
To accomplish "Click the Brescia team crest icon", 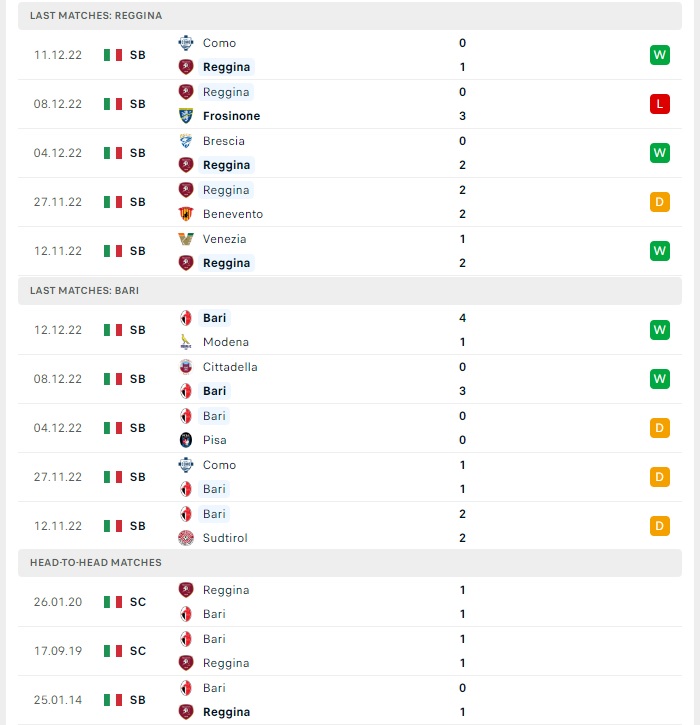I will click(x=186, y=141).
